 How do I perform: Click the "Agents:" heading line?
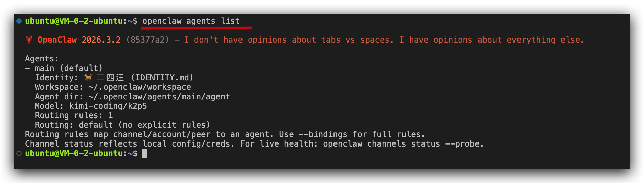point(42,59)
